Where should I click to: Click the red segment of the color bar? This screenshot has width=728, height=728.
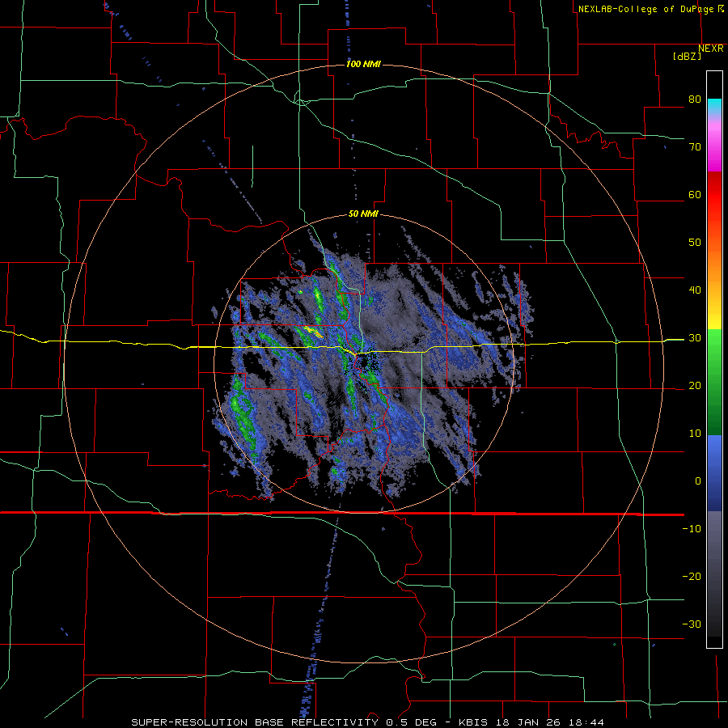click(x=714, y=195)
